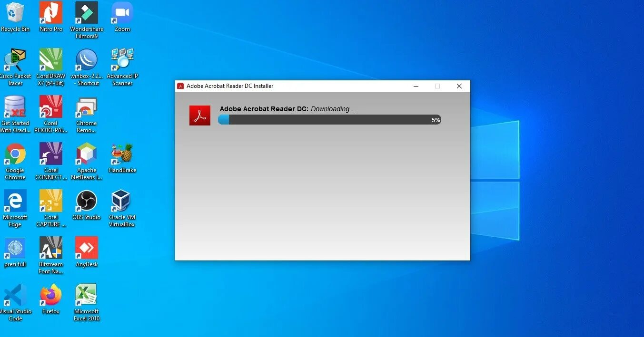Select the Microsoft Excel 2010 shortcut

pyautogui.click(x=87, y=295)
